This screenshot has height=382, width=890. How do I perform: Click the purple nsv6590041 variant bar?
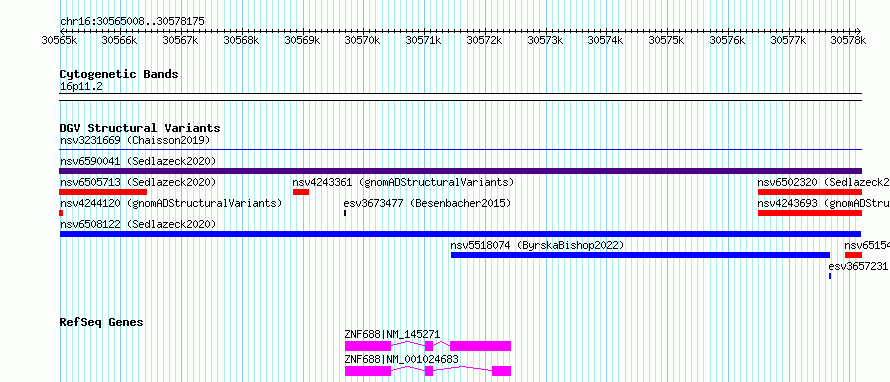pos(461,171)
